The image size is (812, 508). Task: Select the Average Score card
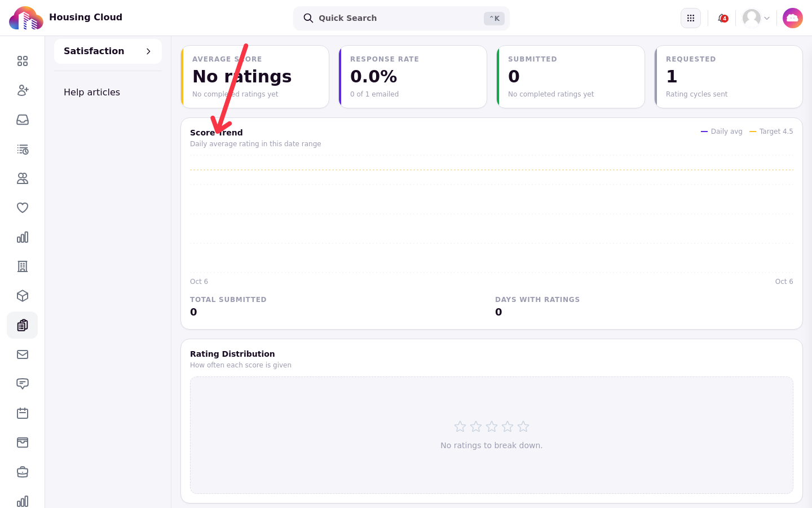click(x=255, y=77)
